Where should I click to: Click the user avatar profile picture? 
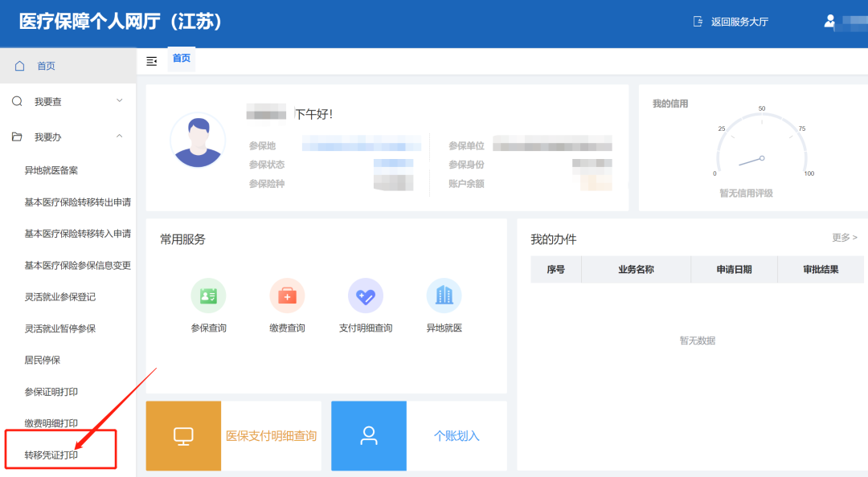click(198, 140)
